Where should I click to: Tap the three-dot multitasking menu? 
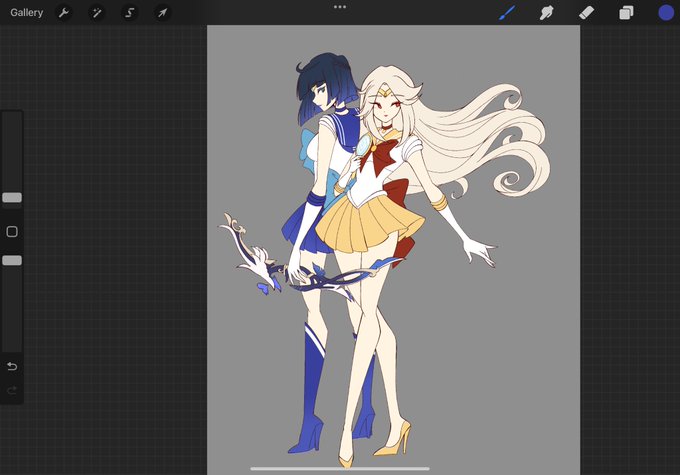pyautogui.click(x=340, y=7)
